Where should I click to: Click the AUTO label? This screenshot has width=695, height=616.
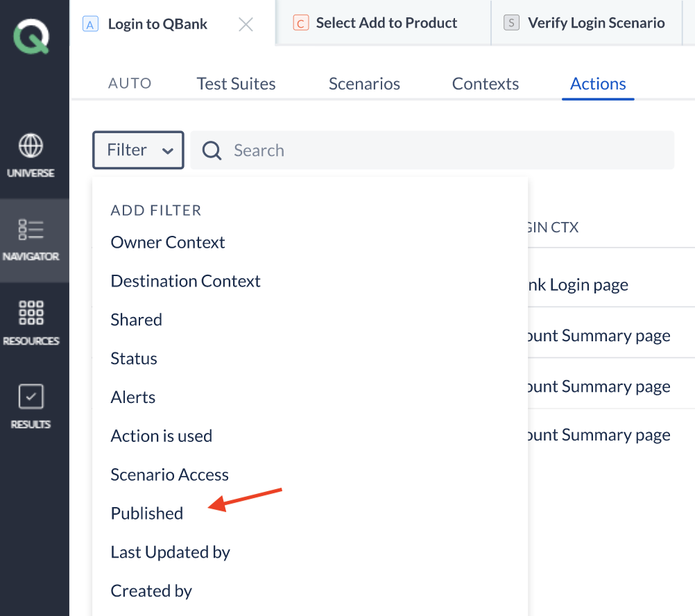coord(130,83)
